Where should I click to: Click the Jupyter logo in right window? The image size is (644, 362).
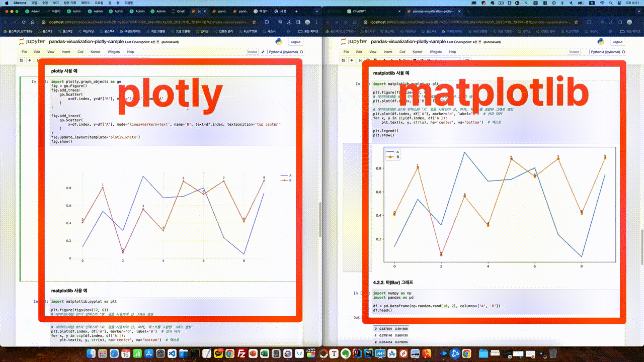(x=355, y=42)
